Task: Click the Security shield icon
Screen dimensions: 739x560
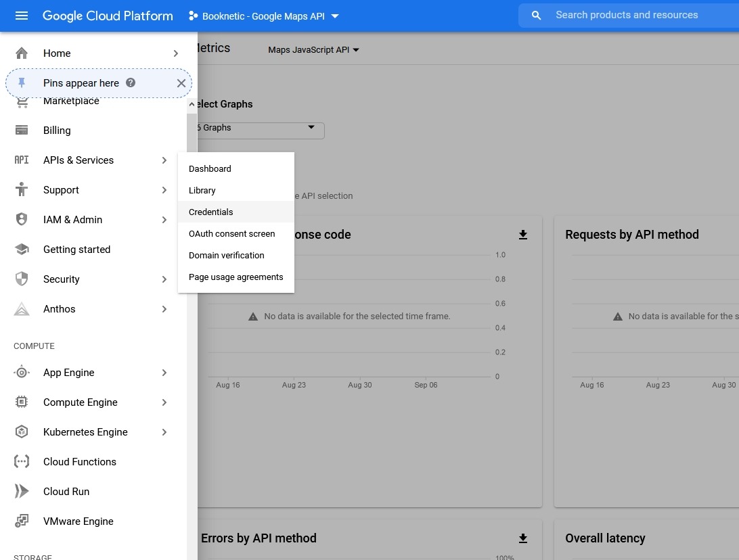Action: point(22,279)
